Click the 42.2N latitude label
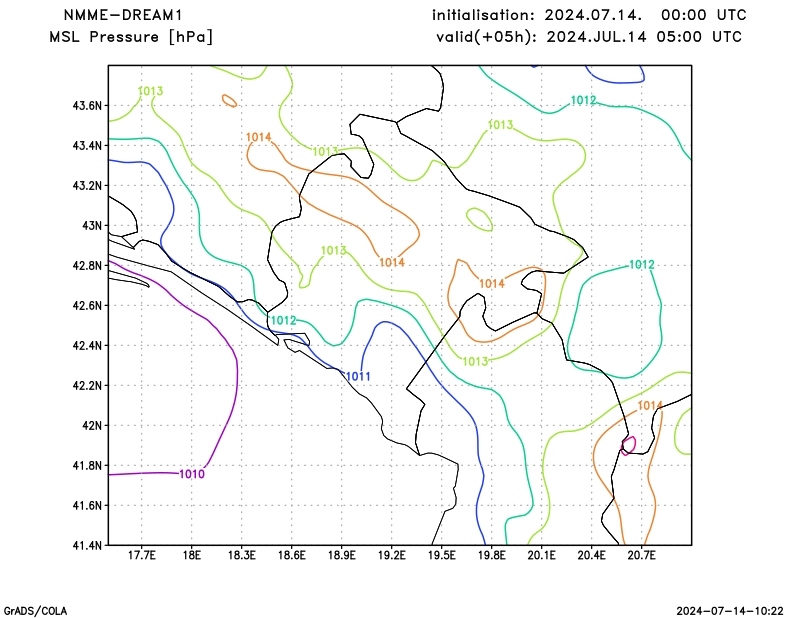800x618 pixels. tap(87, 386)
